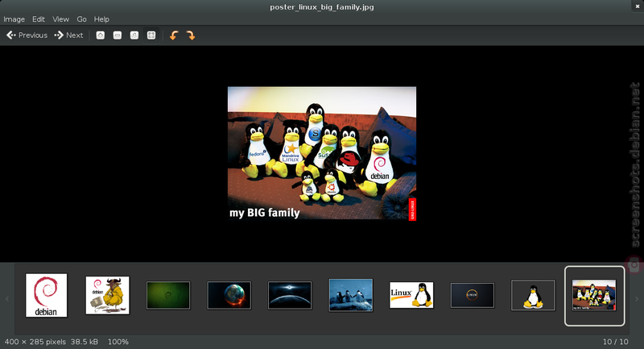Rotate the image clockwise
This screenshot has height=349, width=644.
[x=191, y=35]
